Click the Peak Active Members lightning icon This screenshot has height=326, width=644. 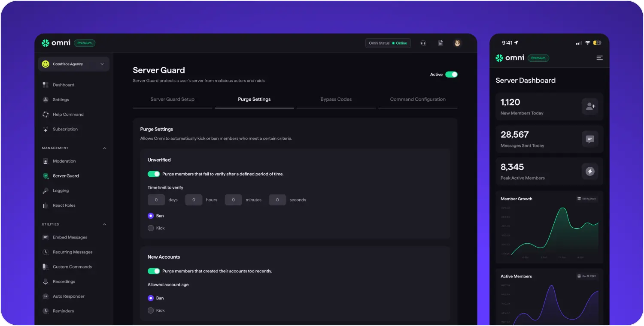tap(590, 172)
